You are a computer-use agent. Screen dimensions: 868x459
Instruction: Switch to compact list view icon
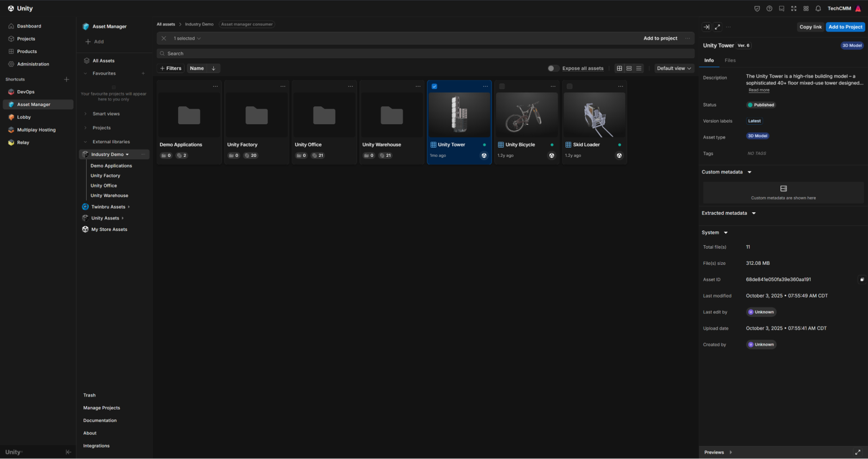(x=639, y=68)
